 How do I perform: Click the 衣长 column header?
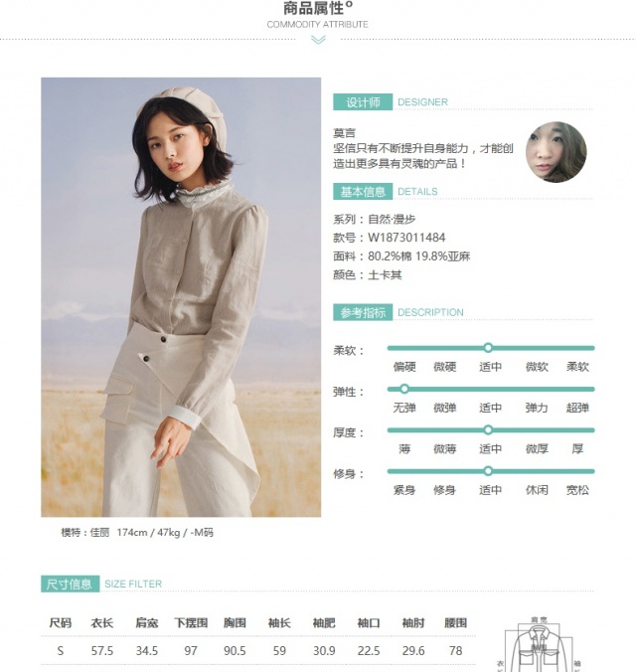tap(102, 622)
